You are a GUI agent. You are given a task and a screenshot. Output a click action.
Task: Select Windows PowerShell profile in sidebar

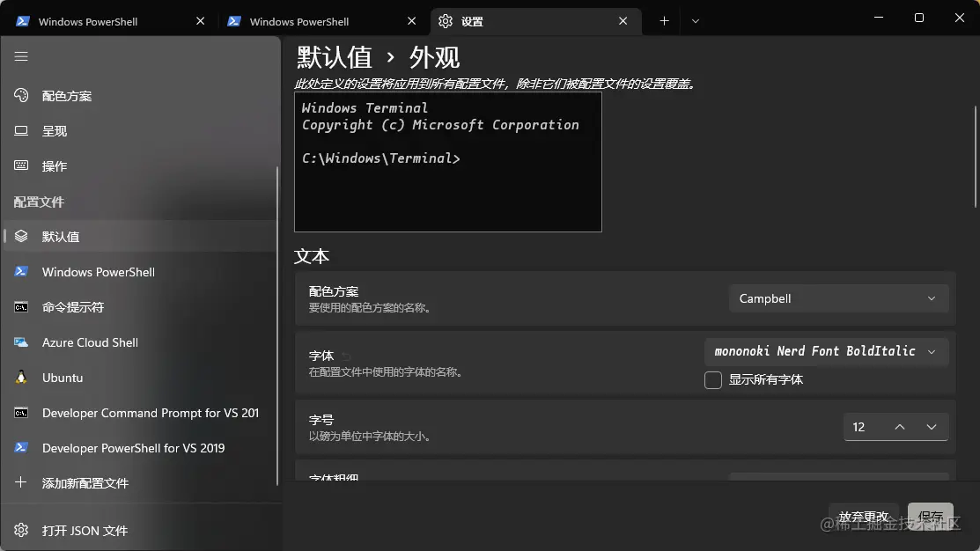coord(140,271)
